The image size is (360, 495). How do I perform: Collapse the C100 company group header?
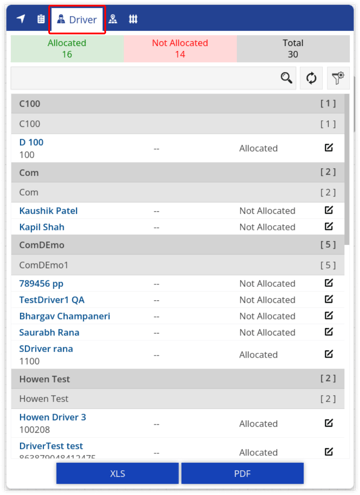point(178,104)
